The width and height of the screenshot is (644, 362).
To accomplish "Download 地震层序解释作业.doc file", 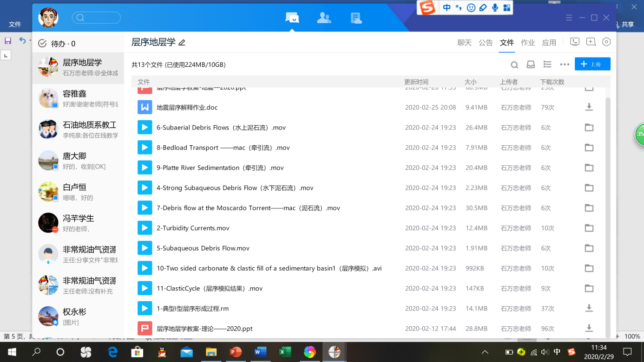I will click(589, 107).
